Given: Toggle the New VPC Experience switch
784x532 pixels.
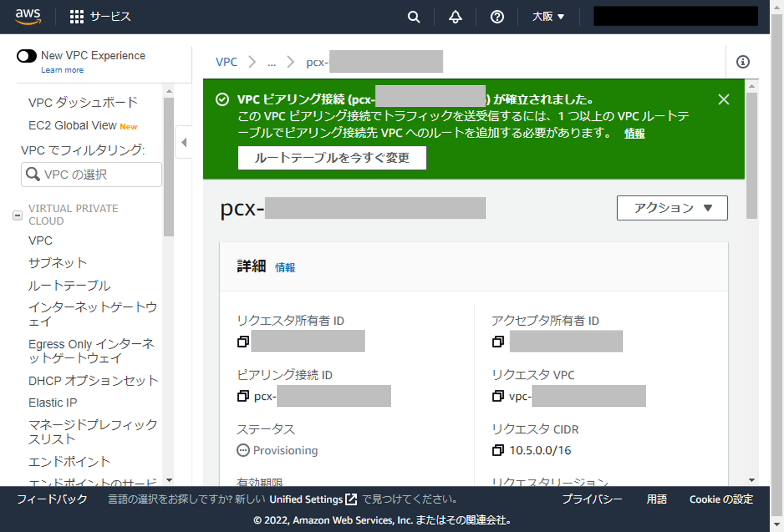Looking at the screenshot, I should coord(27,56).
